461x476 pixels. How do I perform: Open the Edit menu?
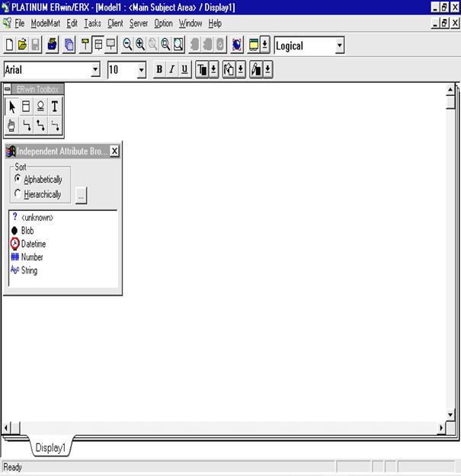pyautogui.click(x=72, y=24)
